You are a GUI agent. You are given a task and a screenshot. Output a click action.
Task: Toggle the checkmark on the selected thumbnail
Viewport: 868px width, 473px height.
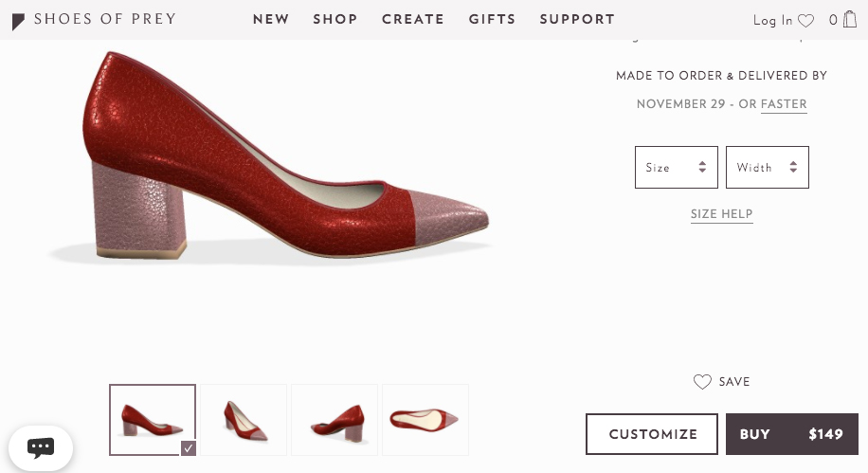(x=188, y=448)
